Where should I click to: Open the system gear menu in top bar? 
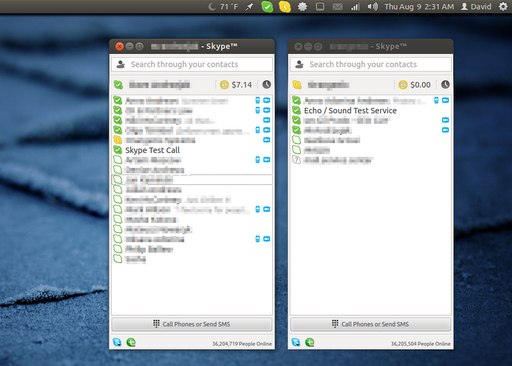(x=503, y=7)
